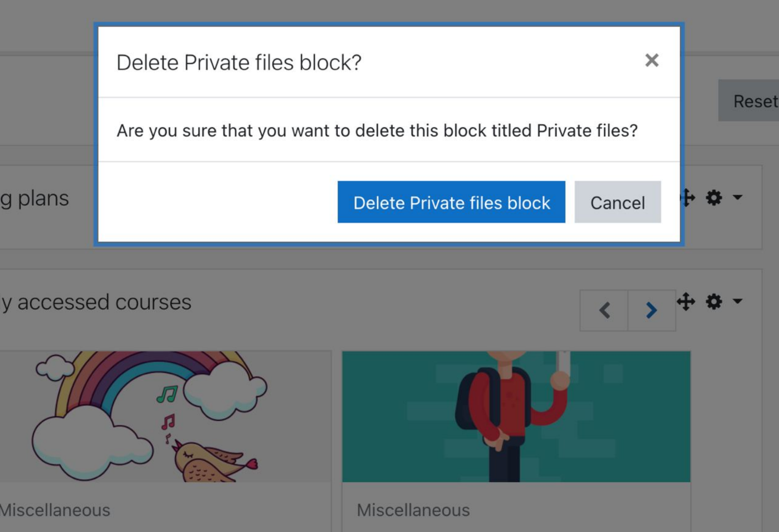Open the student with backpack course thumbnail

(x=516, y=416)
